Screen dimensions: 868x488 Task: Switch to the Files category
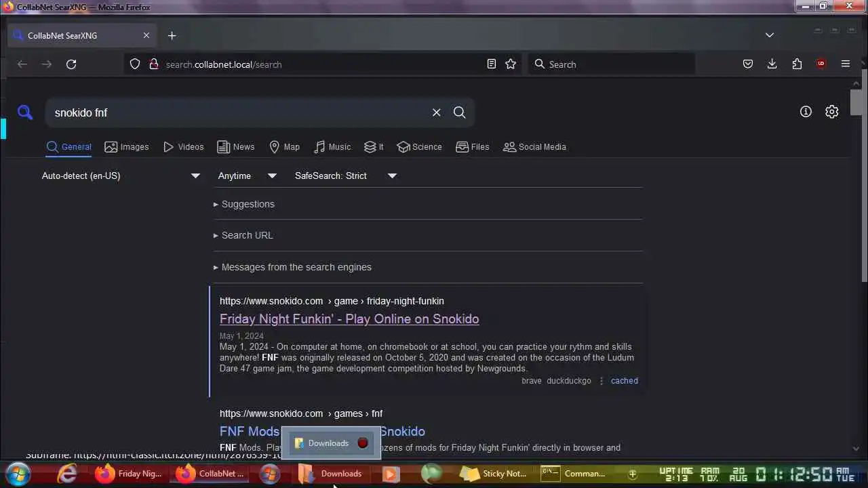pyautogui.click(x=473, y=147)
